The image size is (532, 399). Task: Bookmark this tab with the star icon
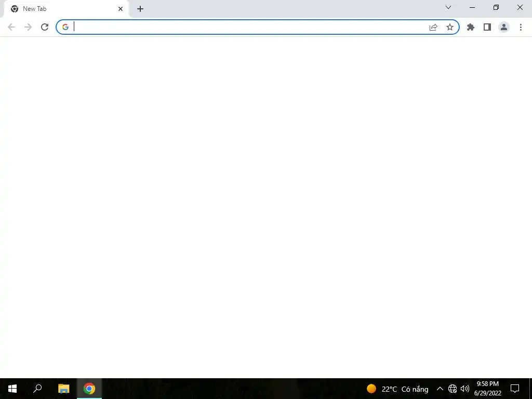(x=450, y=27)
